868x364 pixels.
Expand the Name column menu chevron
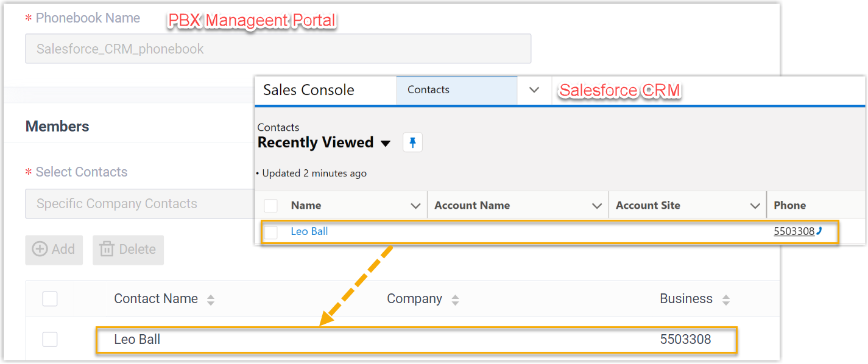(x=415, y=206)
